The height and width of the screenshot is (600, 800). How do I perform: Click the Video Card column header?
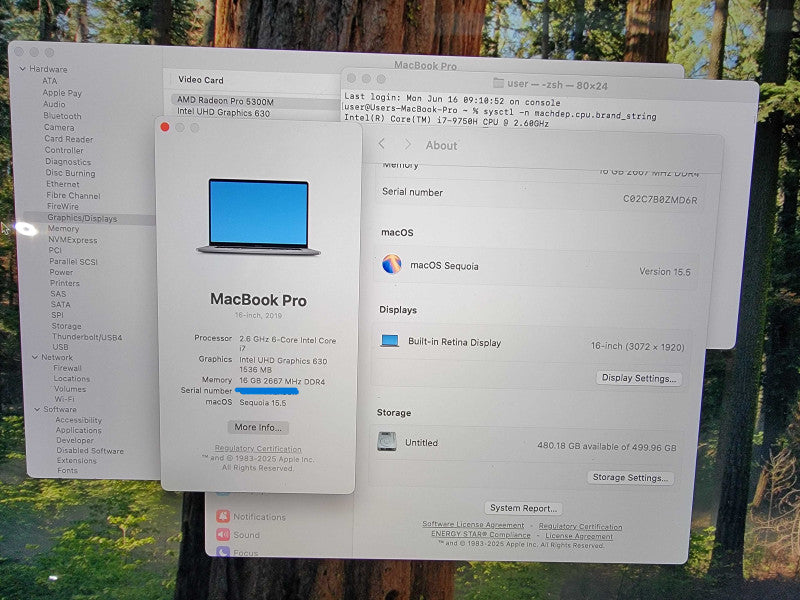click(201, 80)
